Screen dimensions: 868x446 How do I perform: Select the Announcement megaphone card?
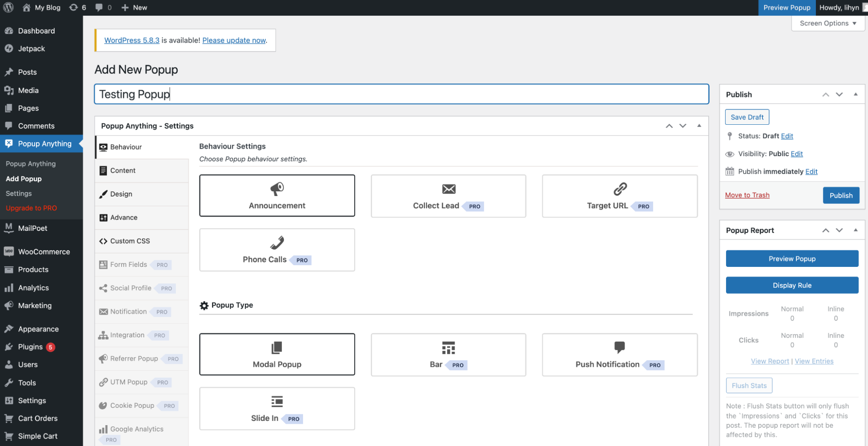coord(277,196)
